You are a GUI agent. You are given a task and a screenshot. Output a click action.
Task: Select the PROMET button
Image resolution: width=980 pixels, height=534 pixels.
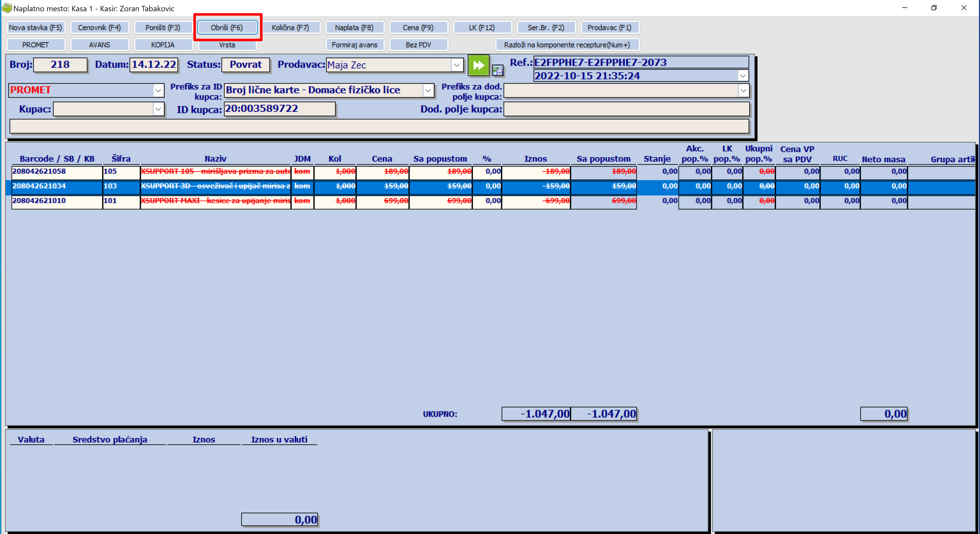point(35,44)
